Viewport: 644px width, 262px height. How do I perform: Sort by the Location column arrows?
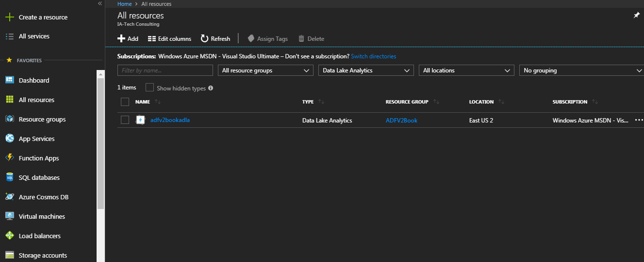coord(501,102)
